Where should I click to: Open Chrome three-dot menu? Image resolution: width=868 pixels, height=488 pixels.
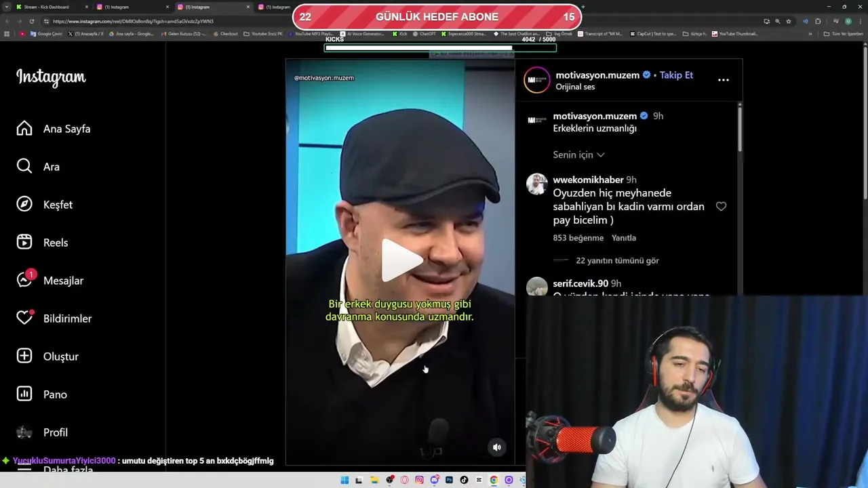coord(861,22)
